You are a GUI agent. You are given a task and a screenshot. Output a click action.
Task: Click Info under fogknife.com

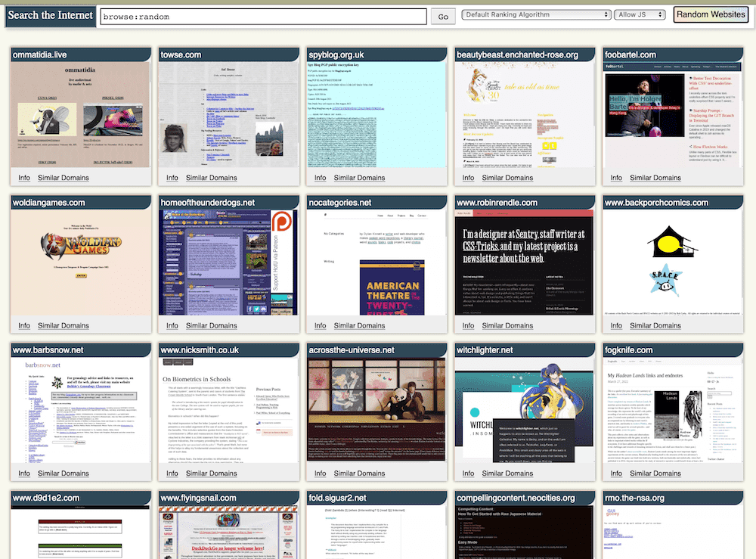pos(616,474)
